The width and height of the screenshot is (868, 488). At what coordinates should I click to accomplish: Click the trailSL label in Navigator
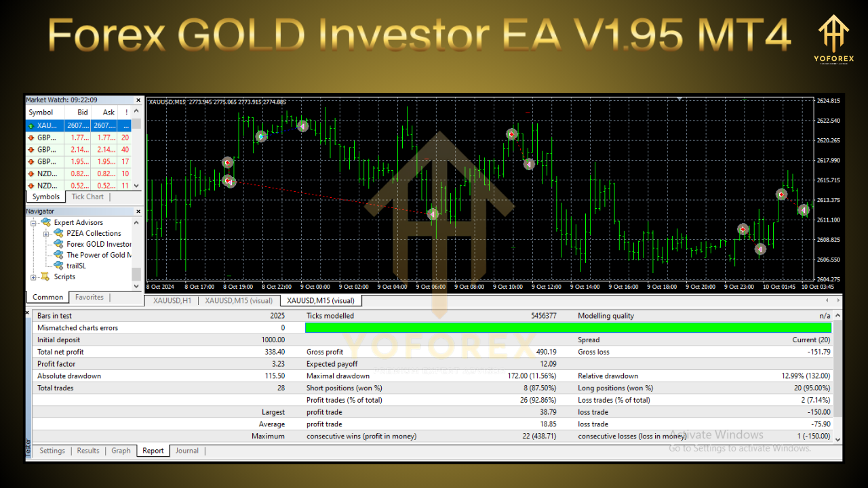tap(76, 266)
